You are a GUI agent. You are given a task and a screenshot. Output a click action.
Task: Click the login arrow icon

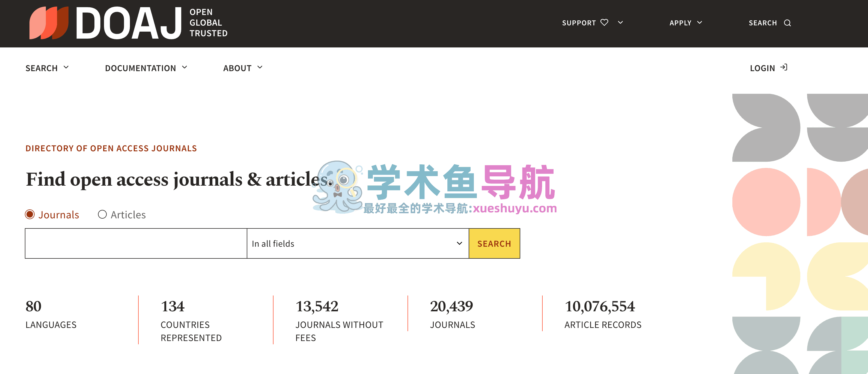784,67
